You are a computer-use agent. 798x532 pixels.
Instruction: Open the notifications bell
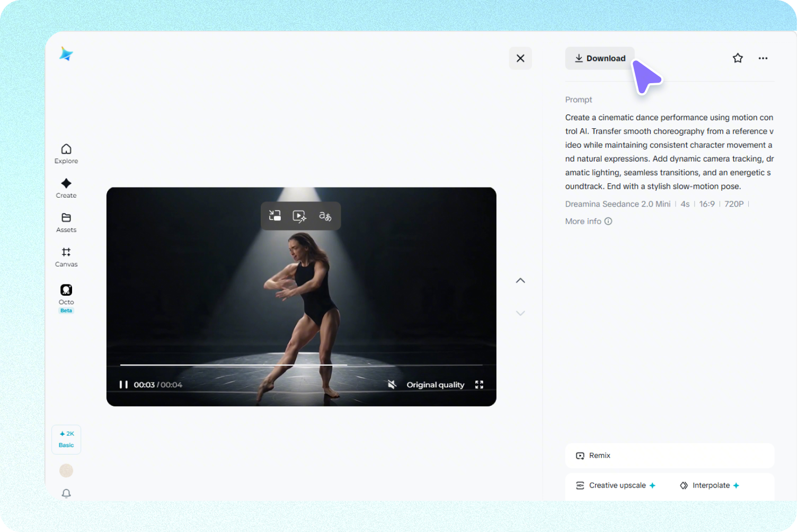coord(66,493)
